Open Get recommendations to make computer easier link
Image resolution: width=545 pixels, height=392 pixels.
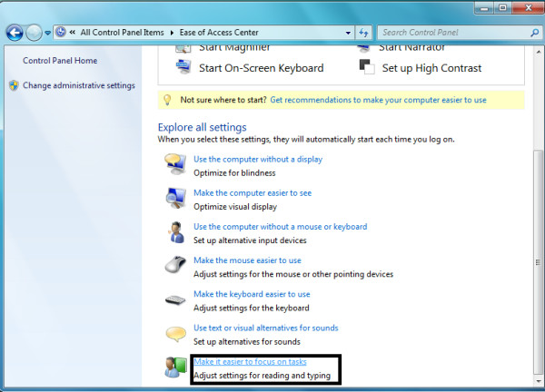click(x=378, y=100)
